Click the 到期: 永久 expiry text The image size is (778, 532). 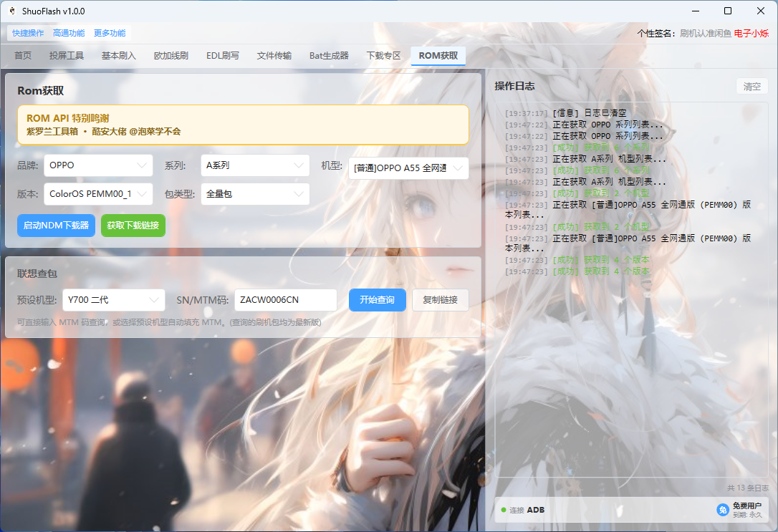click(746, 515)
